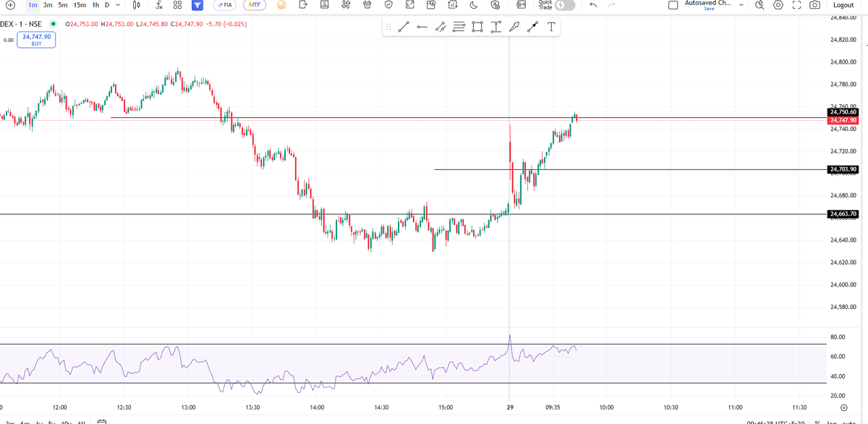Click the MTF button
This screenshot has height=424, width=868.
(254, 5)
